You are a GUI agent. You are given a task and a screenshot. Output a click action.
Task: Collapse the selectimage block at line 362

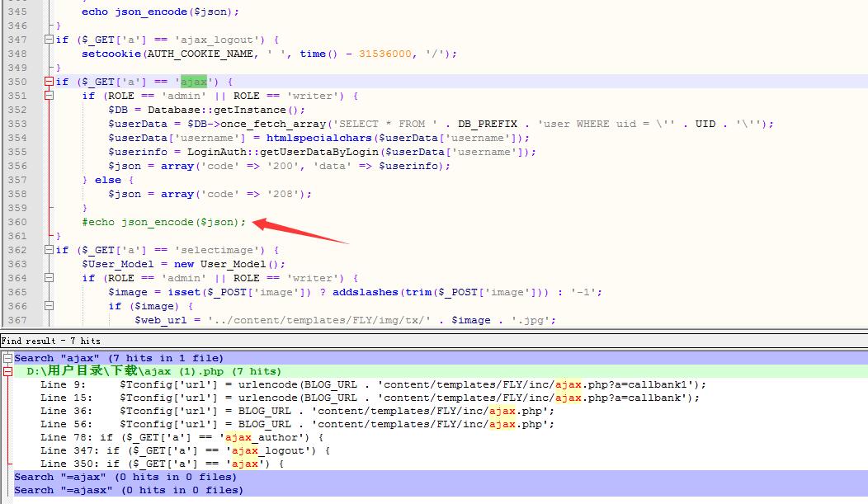pos(50,250)
